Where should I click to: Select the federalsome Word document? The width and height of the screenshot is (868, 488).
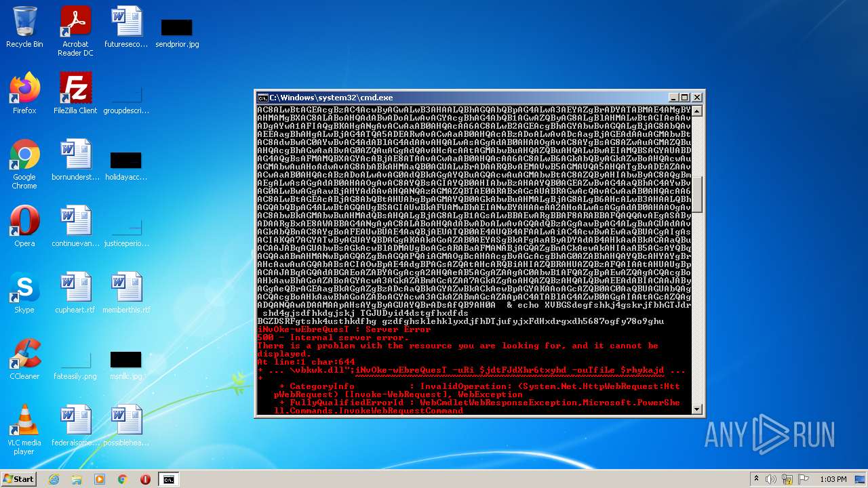click(75, 426)
